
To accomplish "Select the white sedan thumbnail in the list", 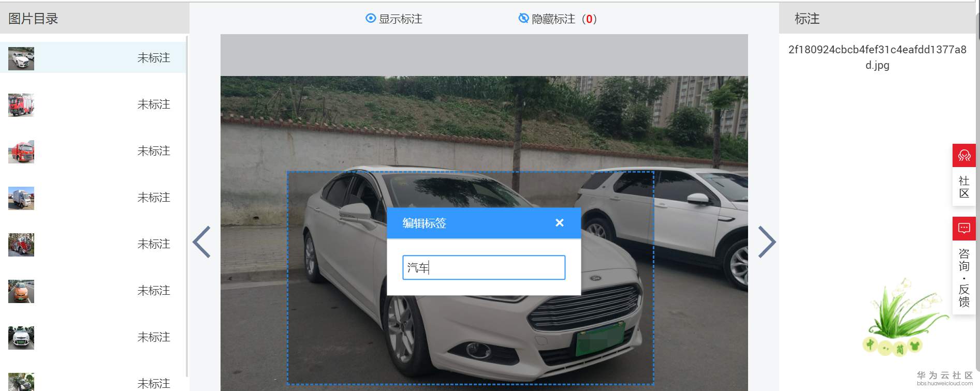I will 21,58.
